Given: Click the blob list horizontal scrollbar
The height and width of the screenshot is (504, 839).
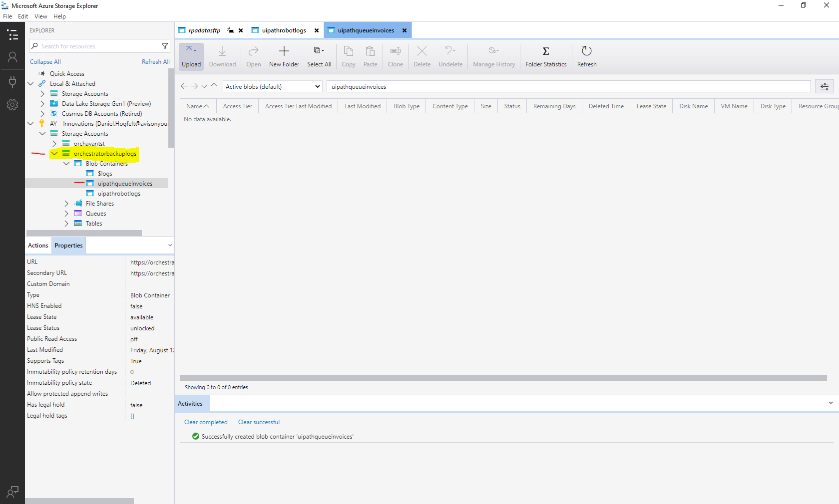Looking at the screenshot, I should (503, 378).
